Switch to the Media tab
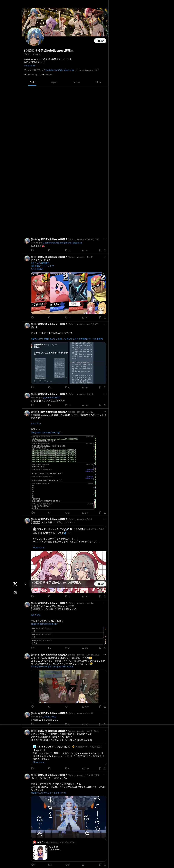This screenshot has height=868, width=174. [x=77, y=82]
